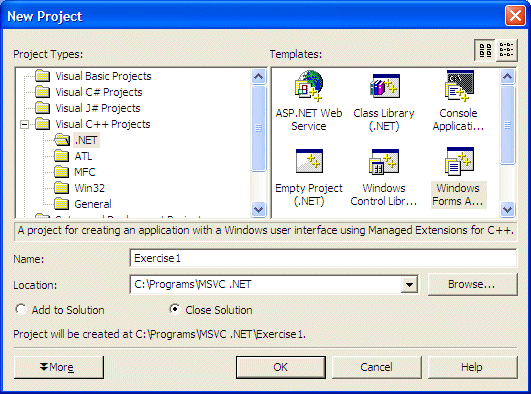Select the .NET project type
Viewport: 531px width, 394px height.
[x=86, y=140]
